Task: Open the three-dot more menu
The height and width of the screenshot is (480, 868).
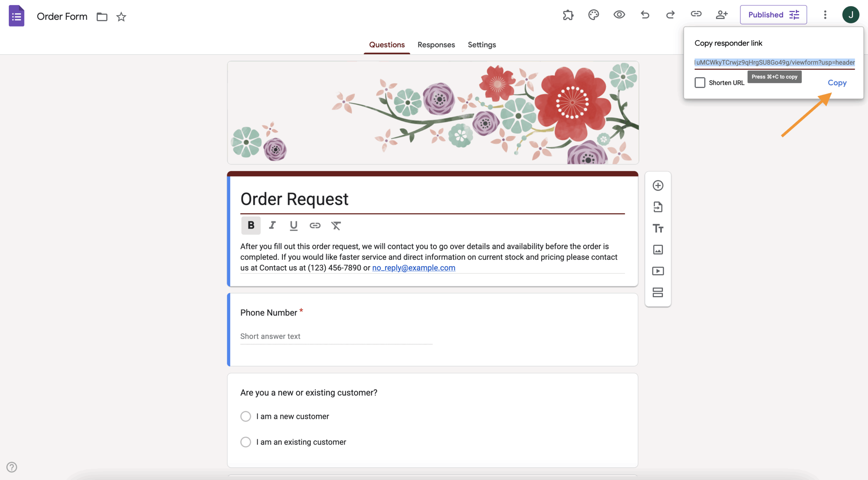Action: [x=825, y=15]
